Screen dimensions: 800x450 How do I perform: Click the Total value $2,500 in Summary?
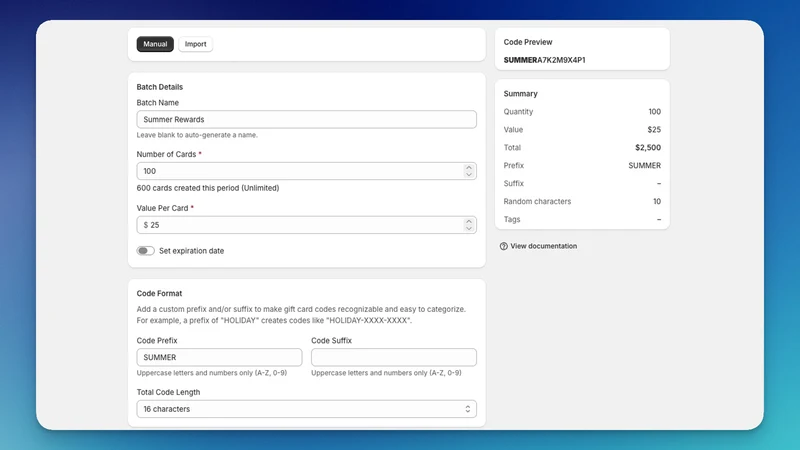click(x=647, y=147)
